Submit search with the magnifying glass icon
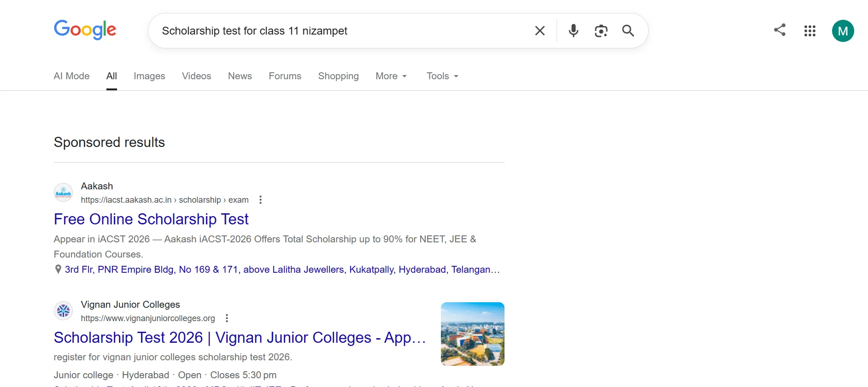This screenshot has width=868, height=387. (628, 31)
